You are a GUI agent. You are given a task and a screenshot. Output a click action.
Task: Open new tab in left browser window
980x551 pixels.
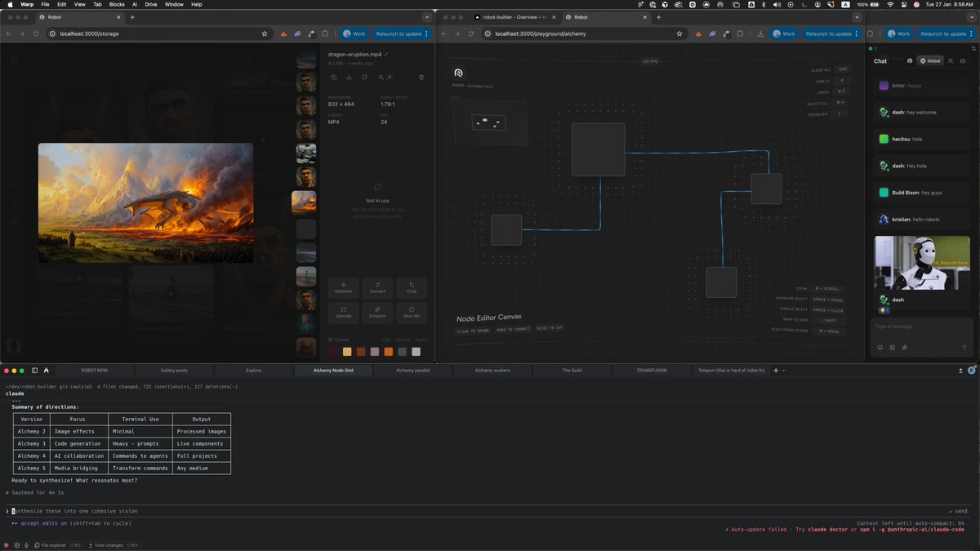(132, 16)
